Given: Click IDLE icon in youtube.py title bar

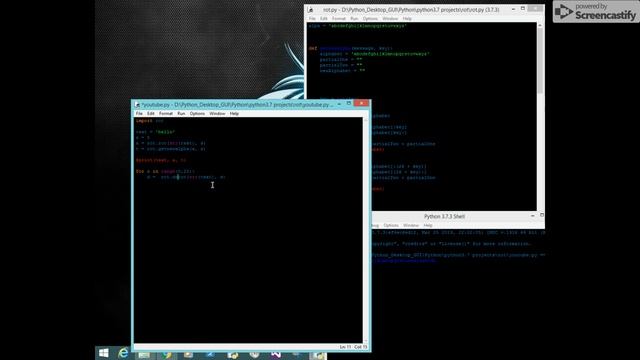Looking at the screenshot, I should click(x=137, y=105).
